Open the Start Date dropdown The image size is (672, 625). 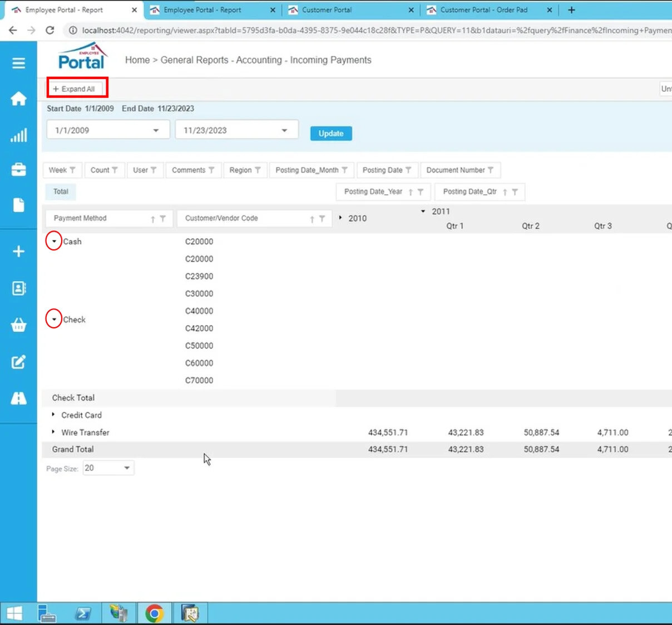(x=156, y=130)
